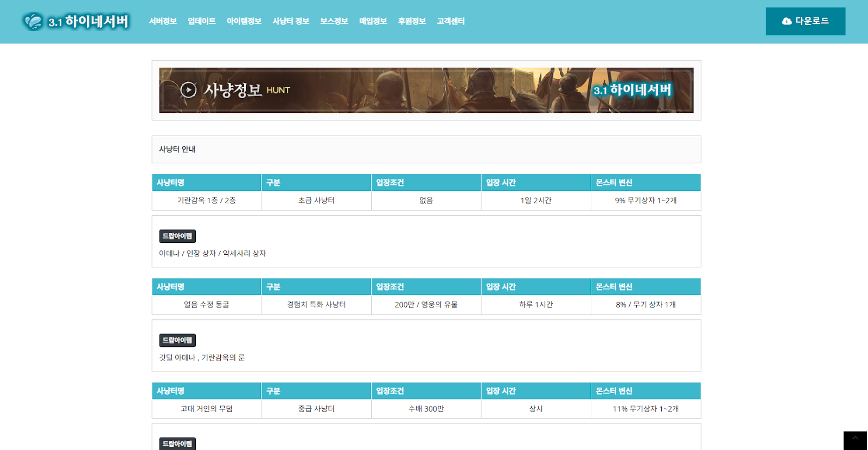Select the 얼음 수정 동굴 cell
The width and height of the screenshot is (868, 450).
click(207, 305)
